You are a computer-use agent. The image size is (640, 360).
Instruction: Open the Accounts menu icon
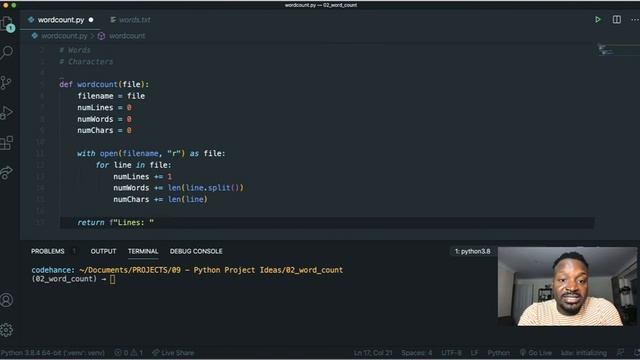[7, 300]
